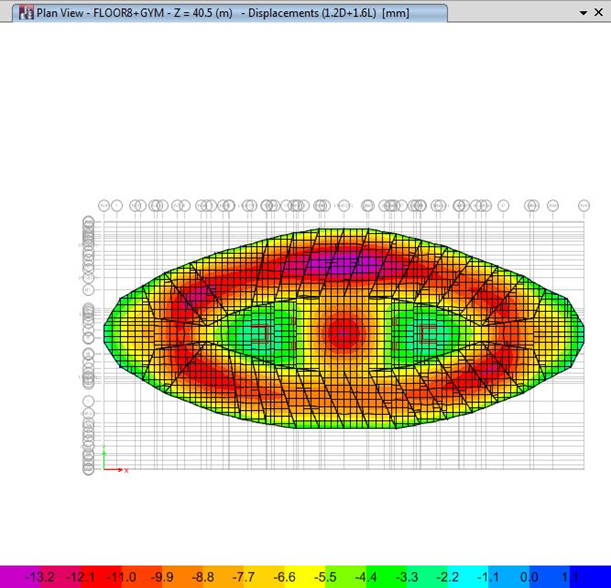This screenshot has height=588, width=611.
Task: Pick the red circular contour at slab center
Action: (x=344, y=332)
